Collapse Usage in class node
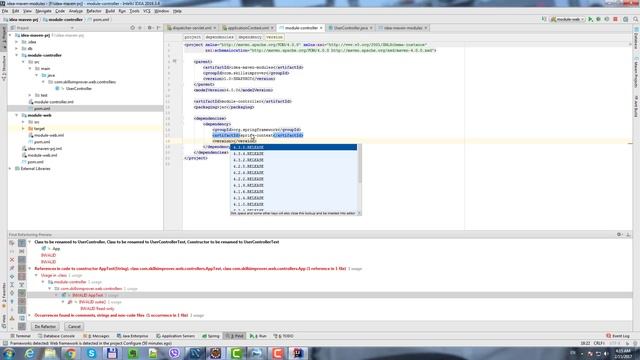Screen dimensions: 640x360 [x=36, y=276]
